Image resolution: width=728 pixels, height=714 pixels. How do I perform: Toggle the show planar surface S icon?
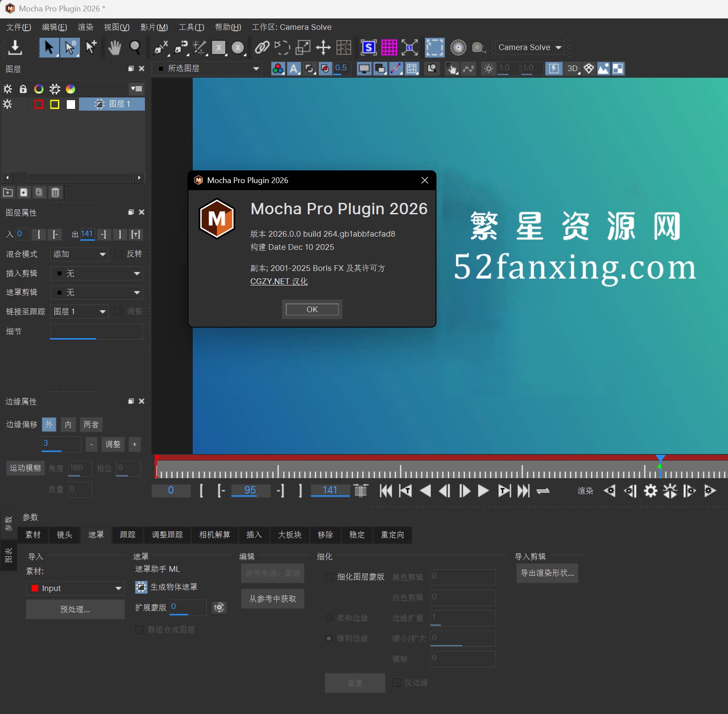coord(369,47)
